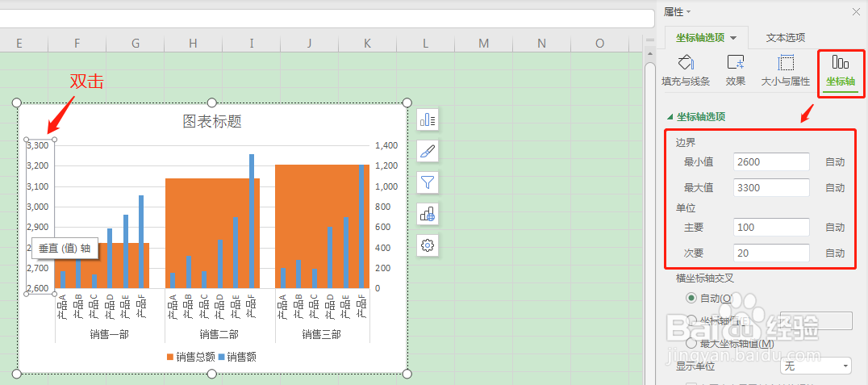Open the online chart button beside chart
This screenshot has height=385, width=868.
(428, 214)
